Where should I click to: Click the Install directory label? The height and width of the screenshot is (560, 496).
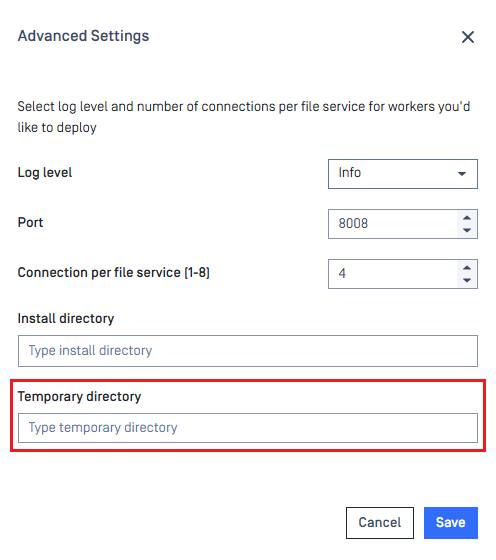[66, 318]
